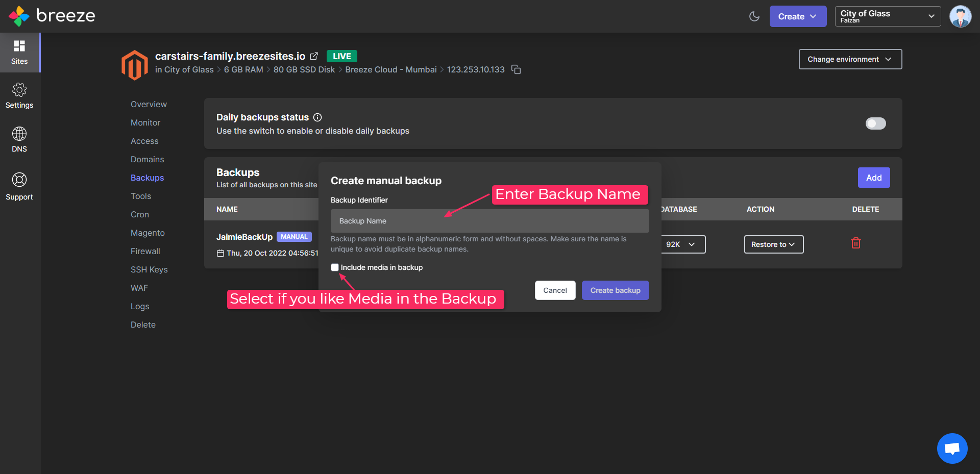Click the 'Backup Identifier' label
The height and width of the screenshot is (474, 980).
click(x=359, y=200)
